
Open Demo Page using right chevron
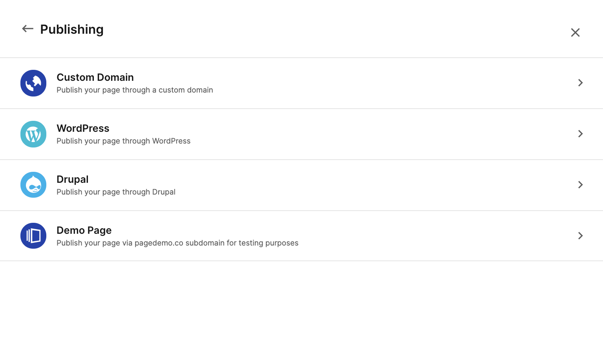coord(580,236)
